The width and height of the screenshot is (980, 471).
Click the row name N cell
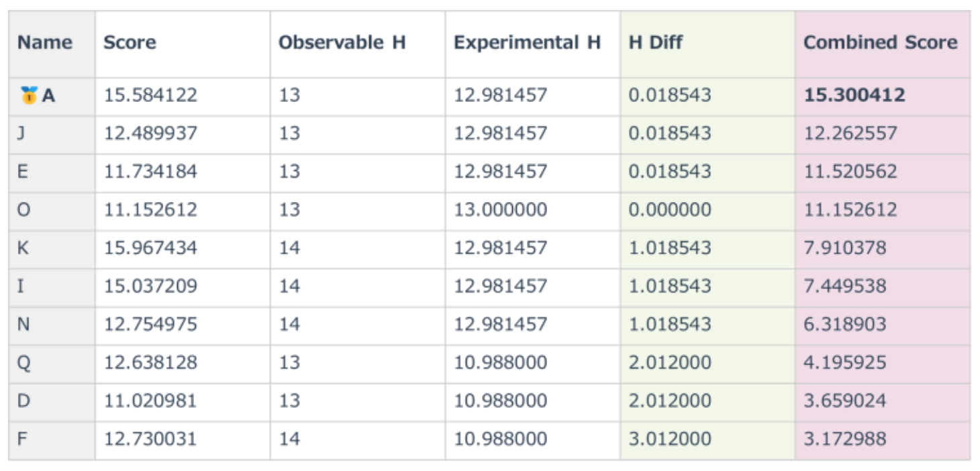[x=23, y=325]
